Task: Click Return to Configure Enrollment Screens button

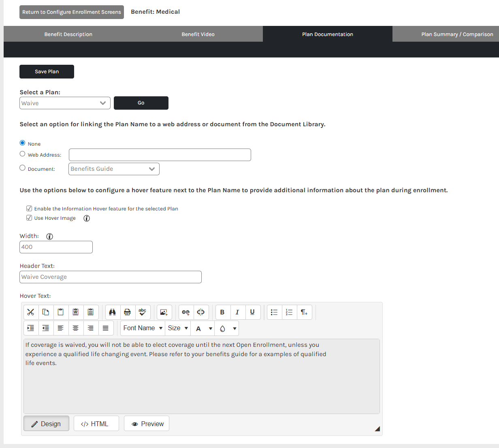Action: point(72,12)
